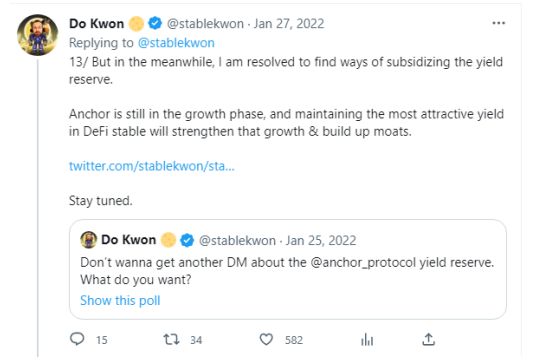Image resolution: width=555 pixels, height=361 pixels.
Task: Click Show this poll link
Action: [120, 300]
